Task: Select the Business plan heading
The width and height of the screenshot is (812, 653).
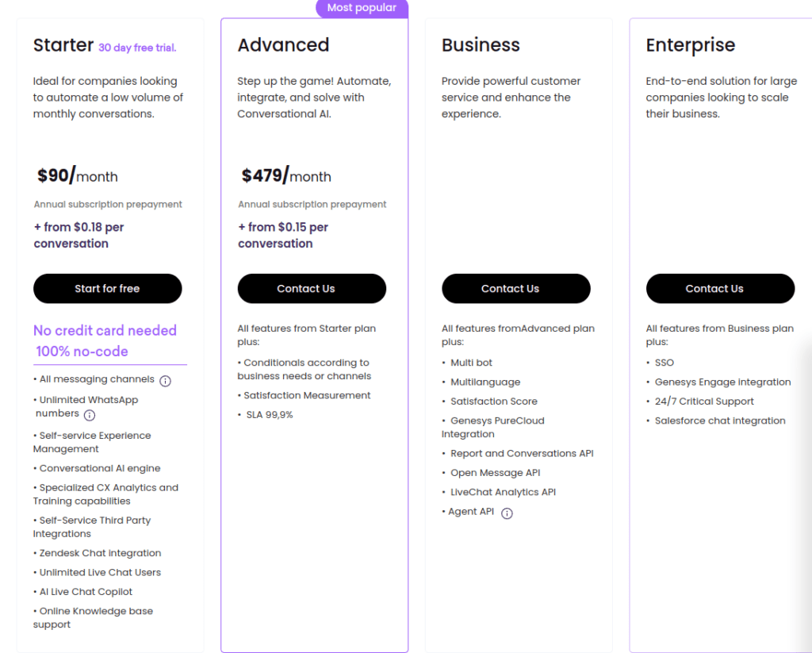Action: tap(481, 45)
